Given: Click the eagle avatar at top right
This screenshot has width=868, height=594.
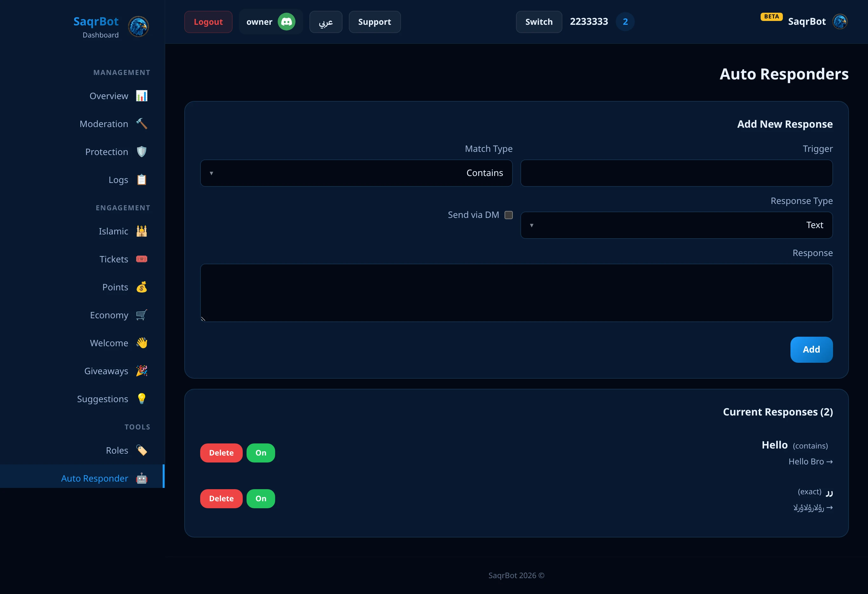Looking at the screenshot, I should (840, 22).
